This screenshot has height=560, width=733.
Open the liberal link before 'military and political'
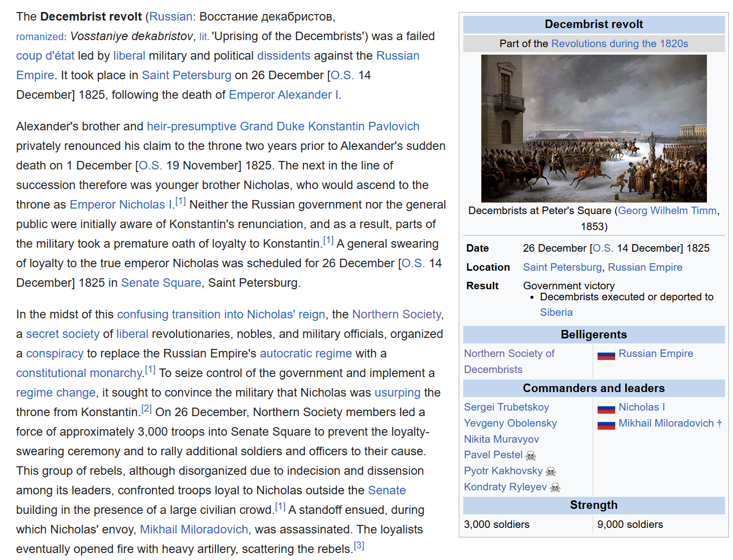(129, 56)
